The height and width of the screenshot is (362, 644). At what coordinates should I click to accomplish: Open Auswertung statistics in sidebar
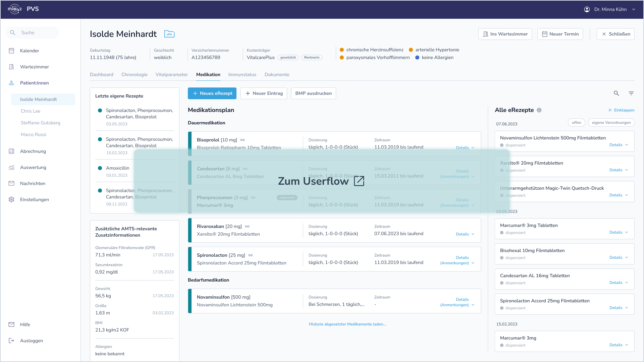pos(33,167)
